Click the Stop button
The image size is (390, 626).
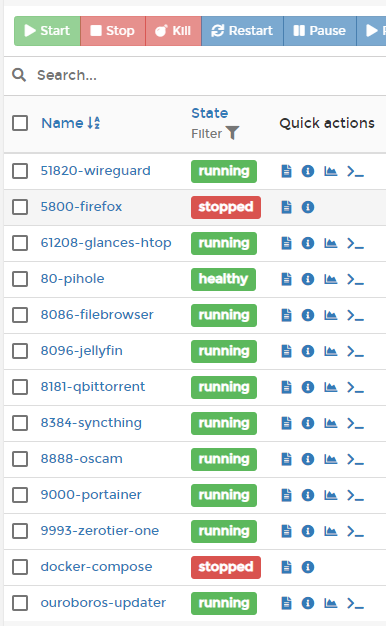click(113, 31)
